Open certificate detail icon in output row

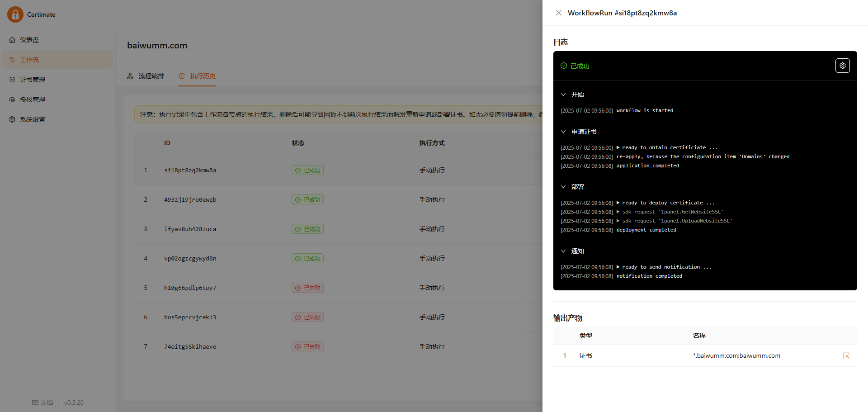pos(846,356)
